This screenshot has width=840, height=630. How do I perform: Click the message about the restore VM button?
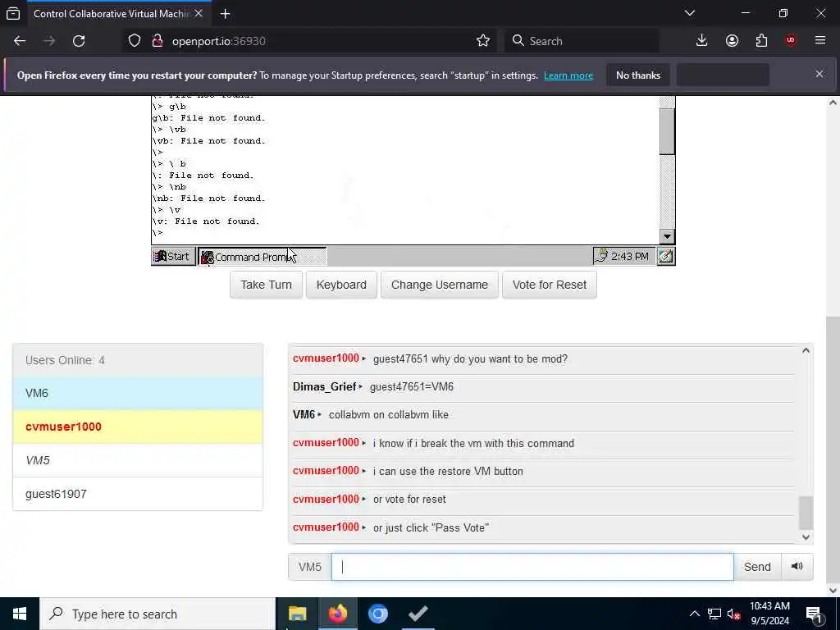[448, 471]
